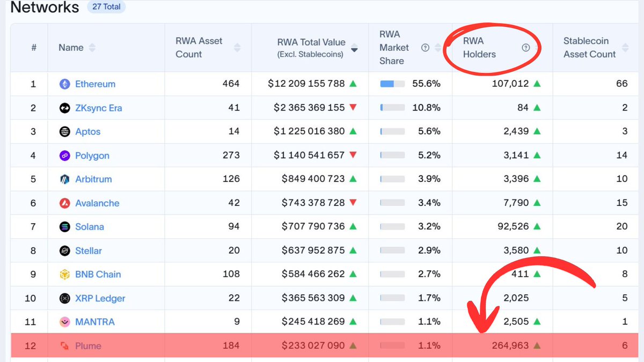Click the Polygon logo icon
644x362 pixels.
coord(65,156)
